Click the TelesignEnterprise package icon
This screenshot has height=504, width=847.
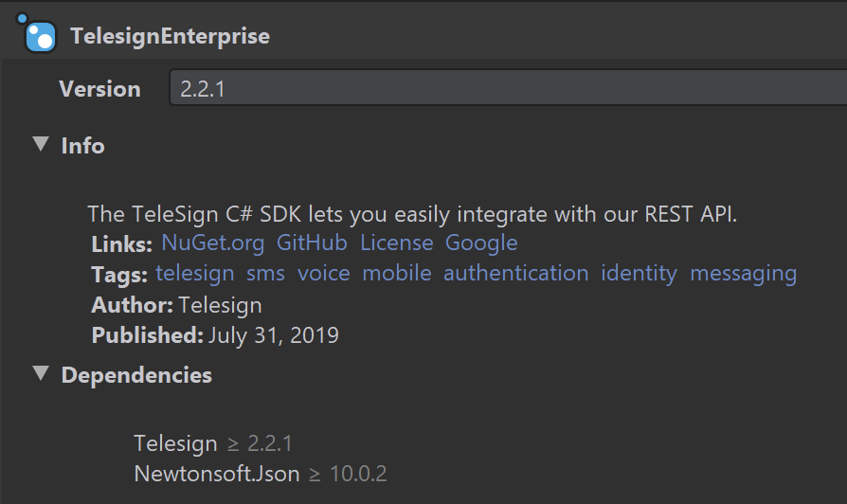(37, 33)
